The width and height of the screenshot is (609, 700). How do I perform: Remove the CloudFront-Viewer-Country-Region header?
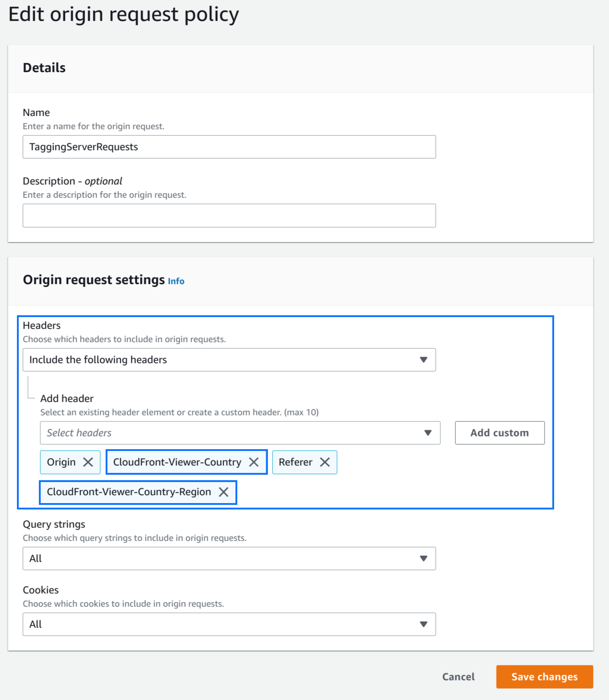tap(224, 492)
